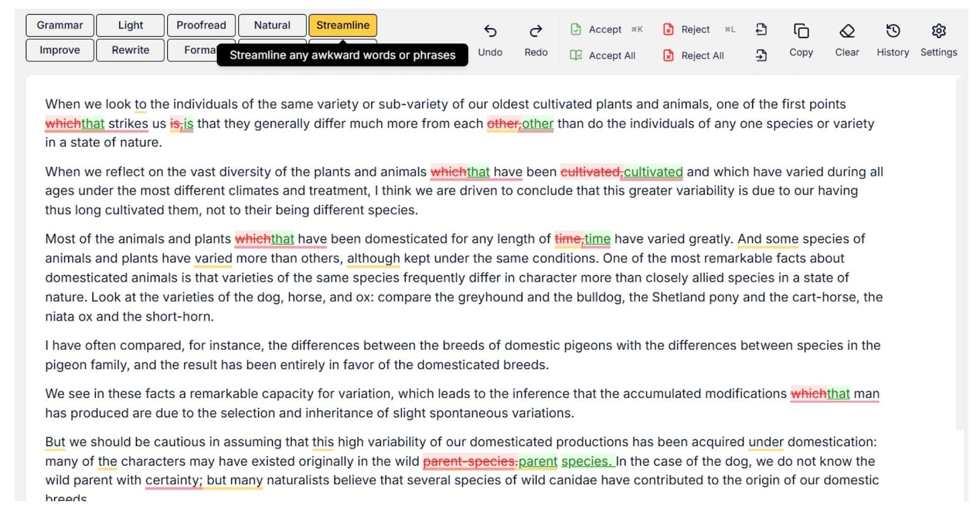Select the Natural mode

pyautogui.click(x=272, y=25)
